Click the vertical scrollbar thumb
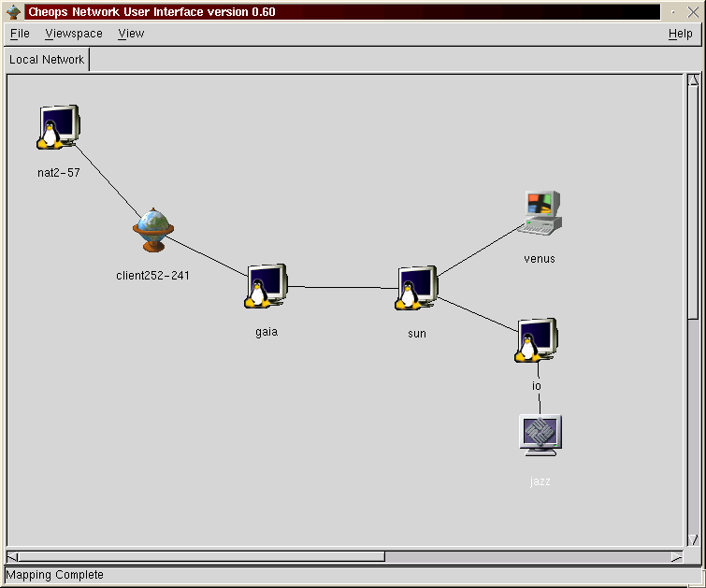The image size is (706, 588). [694, 203]
